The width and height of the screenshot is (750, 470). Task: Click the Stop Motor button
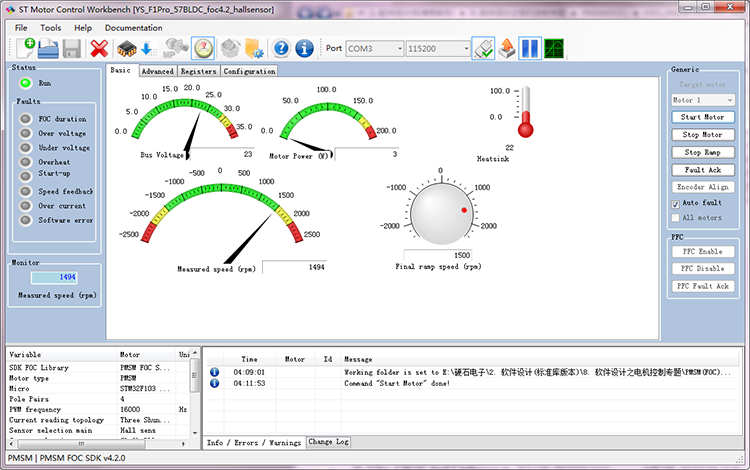pyautogui.click(x=703, y=135)
